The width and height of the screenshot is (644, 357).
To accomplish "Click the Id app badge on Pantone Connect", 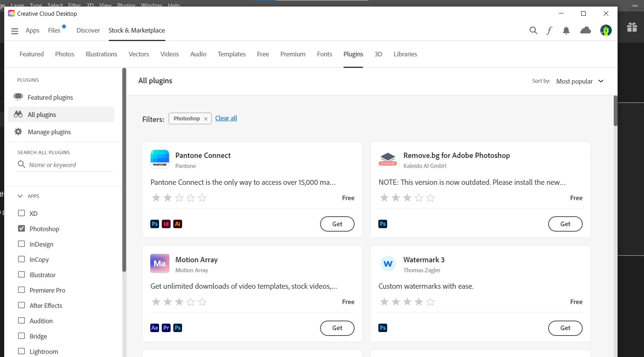I will pyautogui.click(x=166, y=224).
